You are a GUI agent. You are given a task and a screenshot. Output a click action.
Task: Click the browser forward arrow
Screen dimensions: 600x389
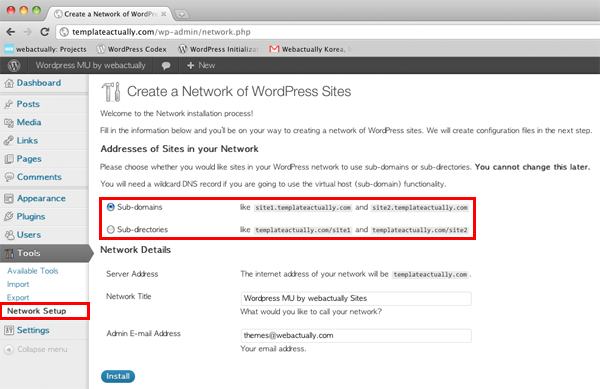(28, 32)
